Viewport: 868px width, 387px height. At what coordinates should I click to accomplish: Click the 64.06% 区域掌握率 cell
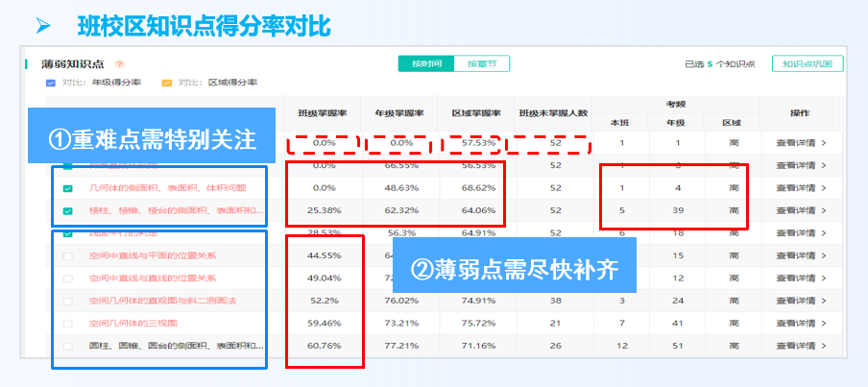pos(478,211)
